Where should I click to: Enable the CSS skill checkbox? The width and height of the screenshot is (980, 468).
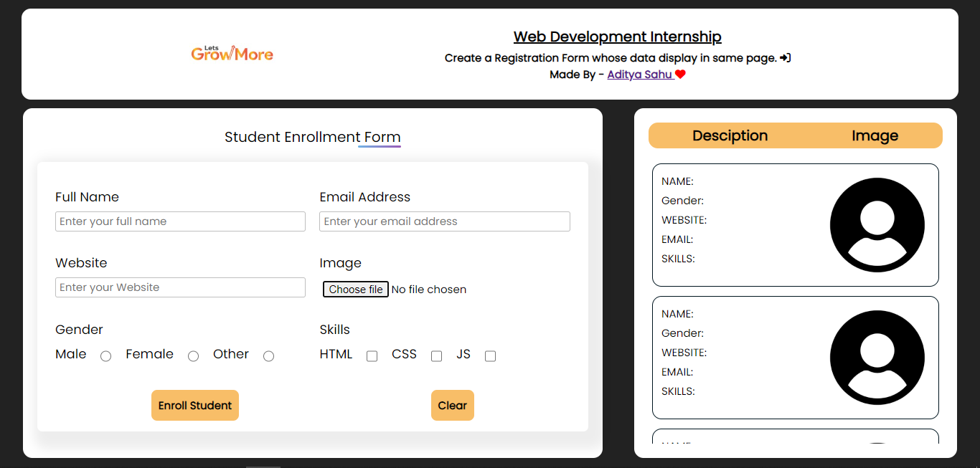[x=436, y=355]
